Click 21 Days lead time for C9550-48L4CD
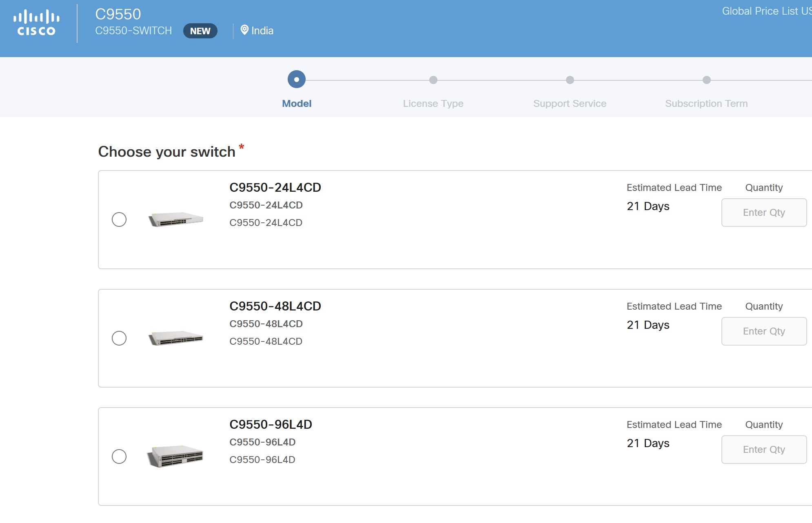Viewport: 812px width, 523px height. point(648,325)
